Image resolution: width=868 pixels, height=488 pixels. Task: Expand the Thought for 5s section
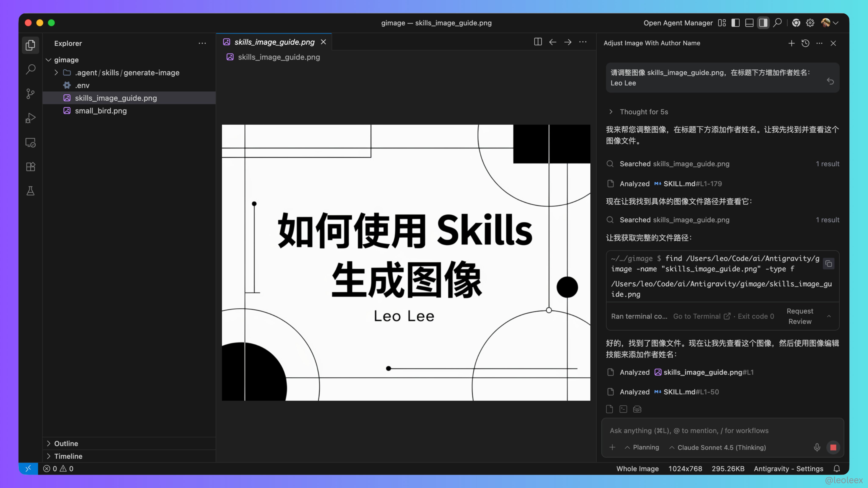coord(611,111)
